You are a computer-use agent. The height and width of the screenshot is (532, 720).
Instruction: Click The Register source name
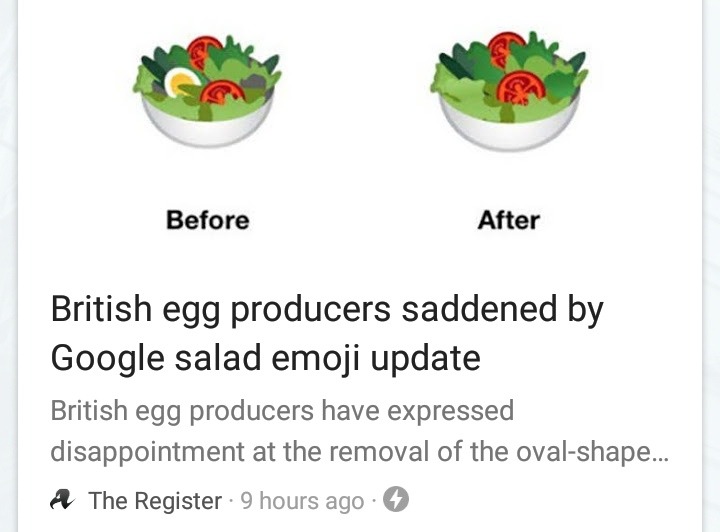tap(155, 500)
